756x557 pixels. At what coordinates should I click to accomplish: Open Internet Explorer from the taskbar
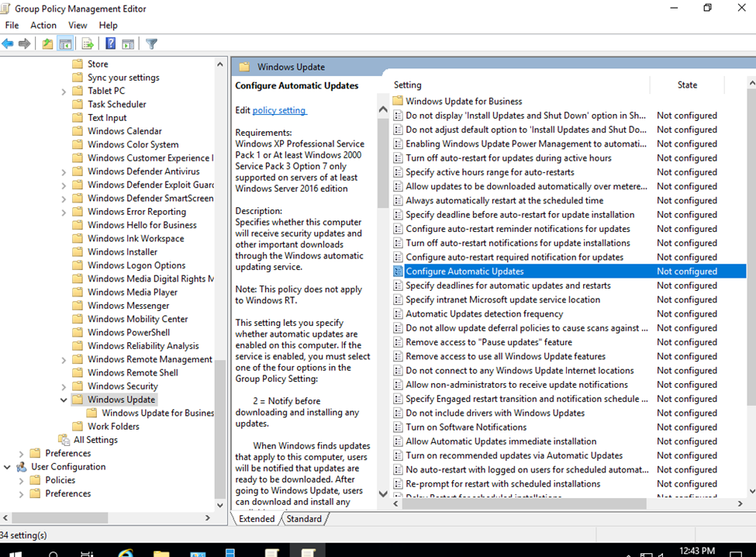pos(125,552)
